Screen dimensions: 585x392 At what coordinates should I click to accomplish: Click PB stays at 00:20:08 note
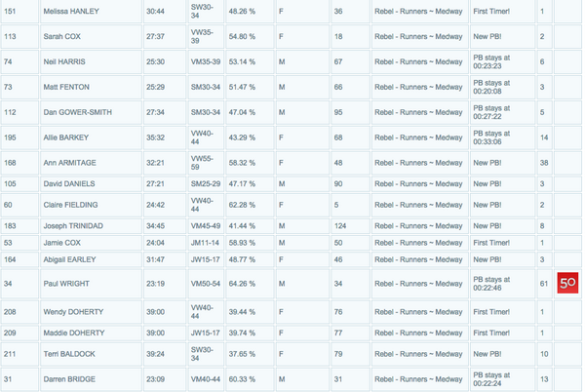(x=491, y=88)
